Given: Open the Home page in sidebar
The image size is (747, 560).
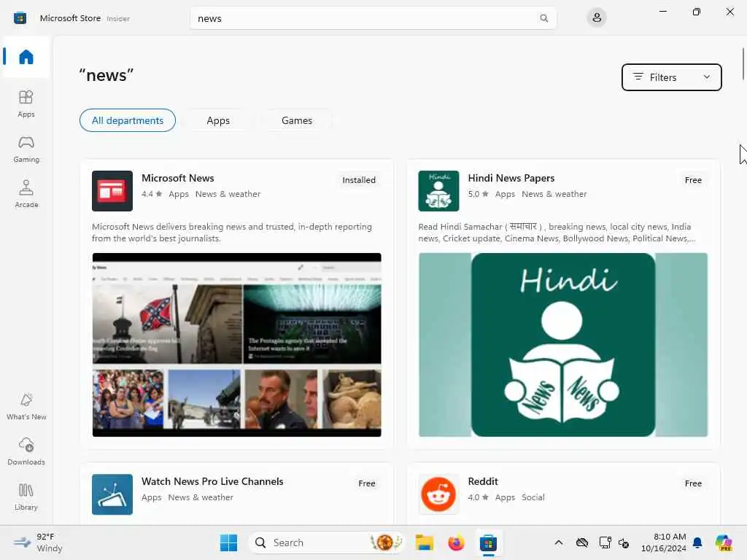Looking at the screenshot, I should (x=26, y=57).
